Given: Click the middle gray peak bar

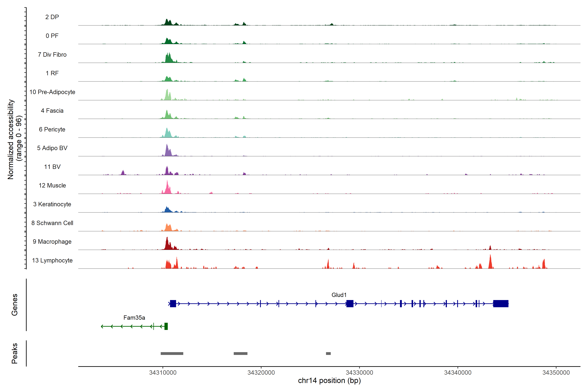Looking at the screenshot, I should 240,353.
